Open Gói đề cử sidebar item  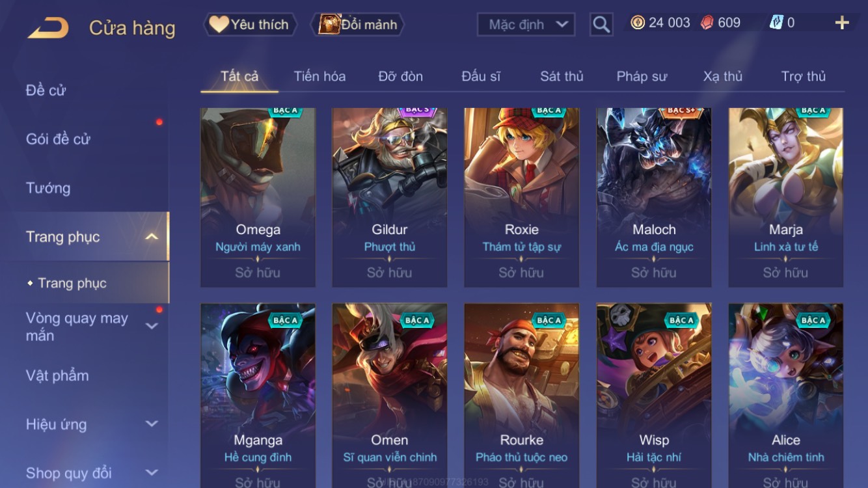coord(58,139)
